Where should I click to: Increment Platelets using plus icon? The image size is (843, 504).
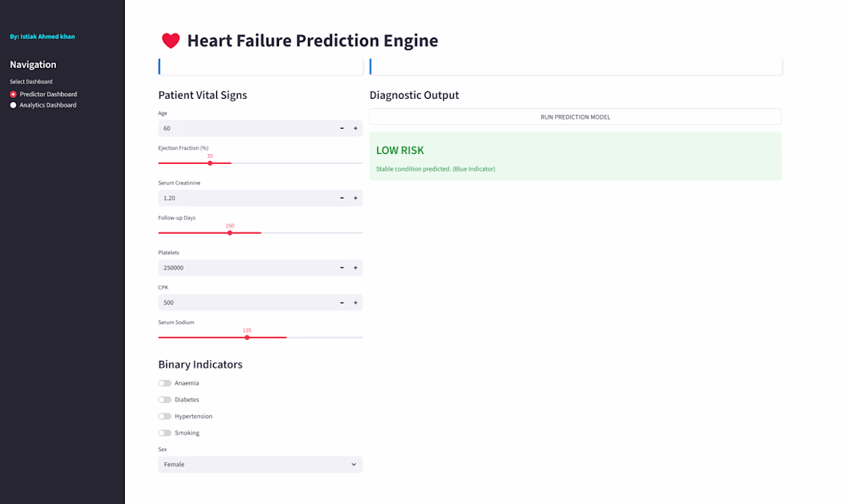tap(356, 268)
